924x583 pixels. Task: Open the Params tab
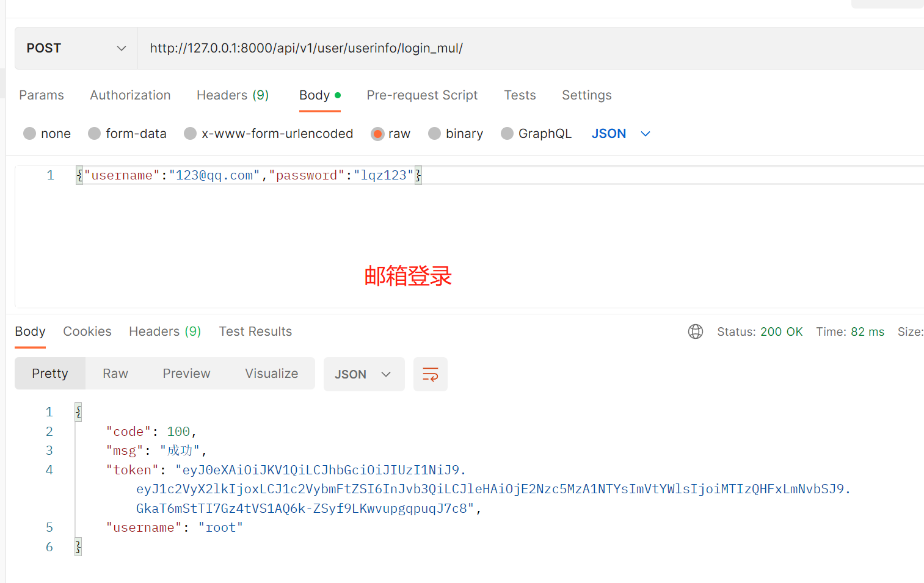(42, 95)
